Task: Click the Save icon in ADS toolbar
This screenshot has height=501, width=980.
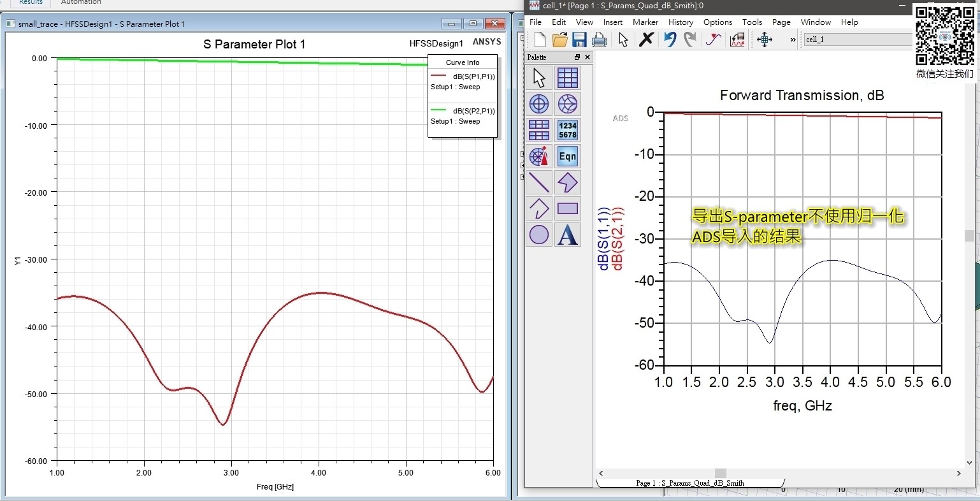Action: tap(579, 40)
